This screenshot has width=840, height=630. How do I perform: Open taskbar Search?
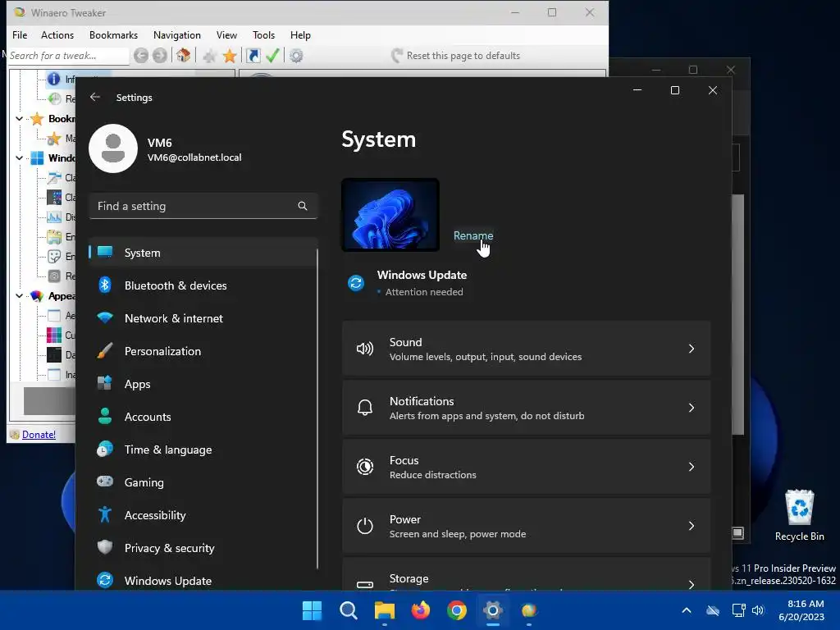(348, 610)
